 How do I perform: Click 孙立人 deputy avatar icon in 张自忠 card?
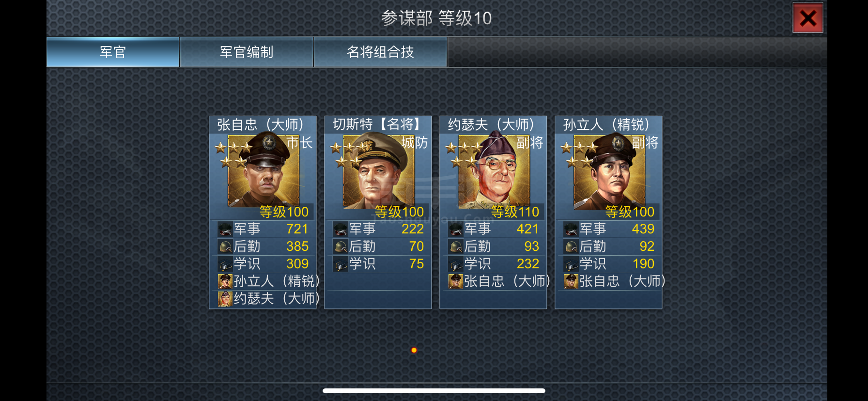point(225,281)
